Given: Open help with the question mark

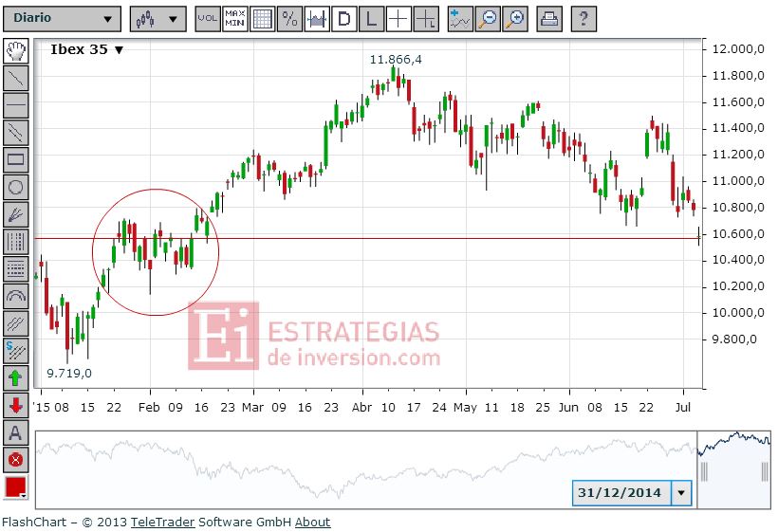Looking at the screenshot, I should (x=583, y=19).
